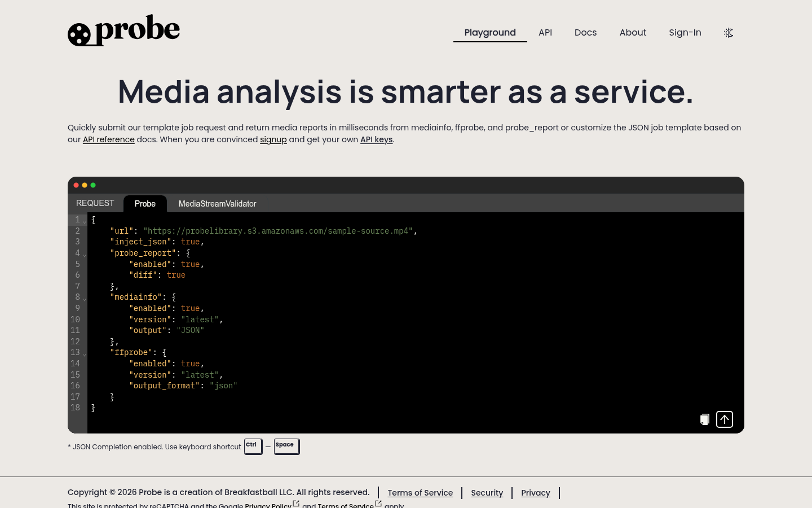Open the Security footer link
The width and height of the screenshot is (812, 508).
click(x=487, y=493)
